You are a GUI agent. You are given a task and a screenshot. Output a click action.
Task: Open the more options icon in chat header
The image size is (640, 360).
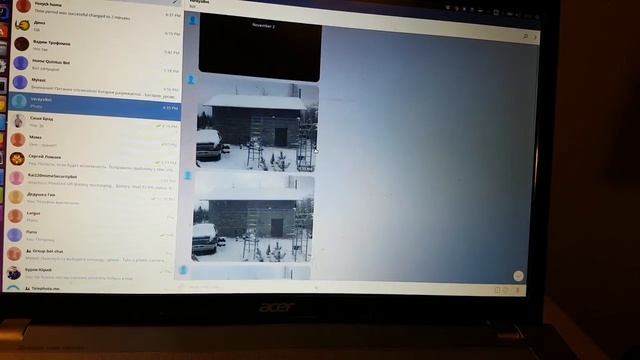pos(535,38)
